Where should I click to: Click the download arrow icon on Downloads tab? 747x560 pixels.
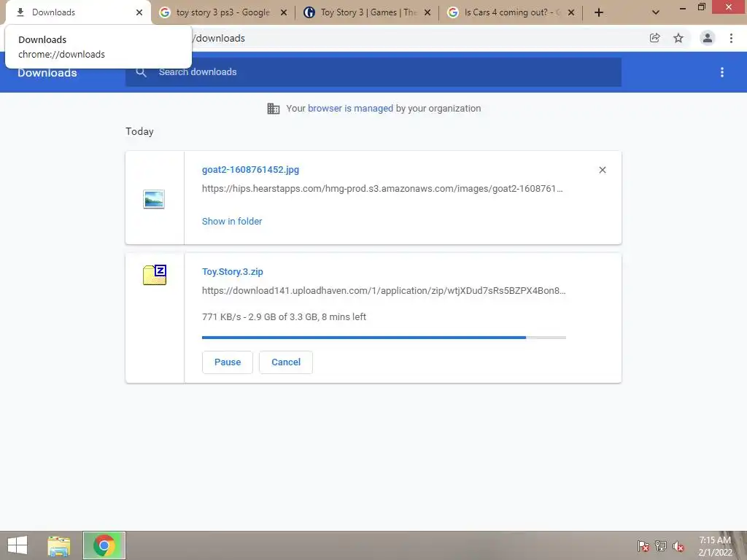coord(20,12)
